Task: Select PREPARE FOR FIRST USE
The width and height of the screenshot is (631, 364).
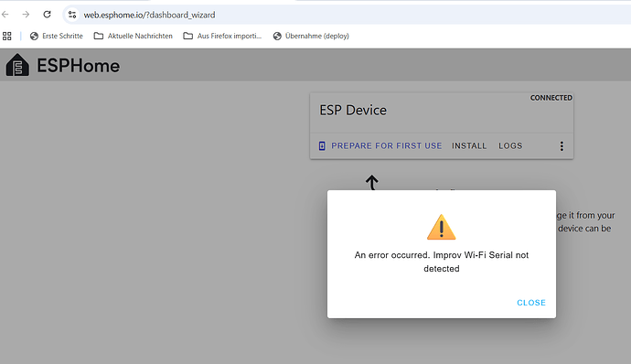Action: click(380, 145)
